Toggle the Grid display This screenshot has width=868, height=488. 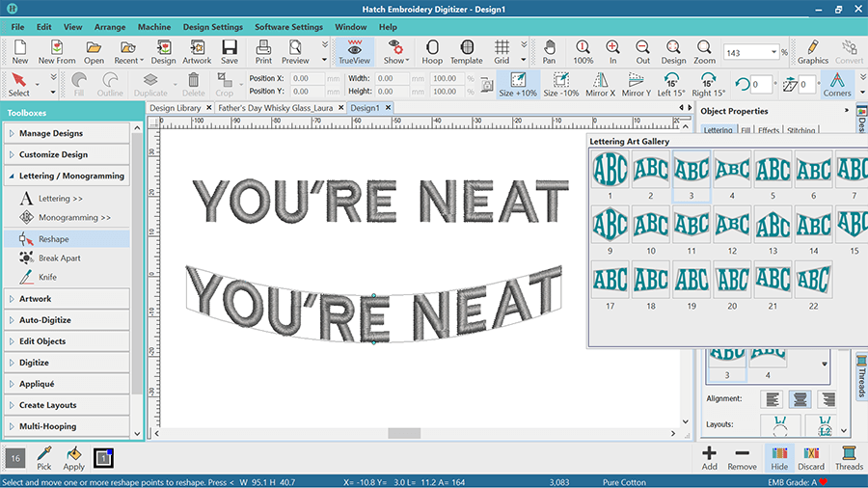502,51
